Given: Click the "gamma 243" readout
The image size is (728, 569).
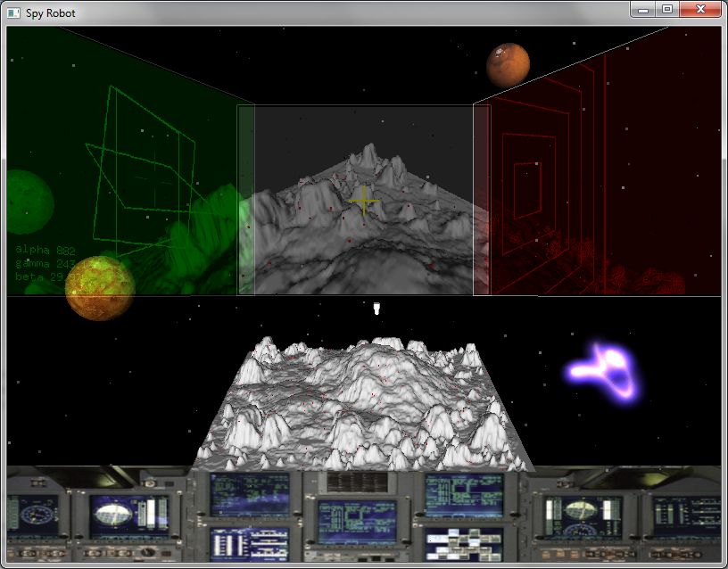Looking at the screenshot, I should 45,264.
